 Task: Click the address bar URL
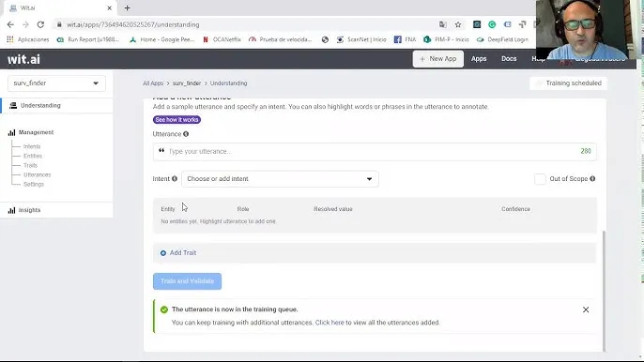(133, 24)
